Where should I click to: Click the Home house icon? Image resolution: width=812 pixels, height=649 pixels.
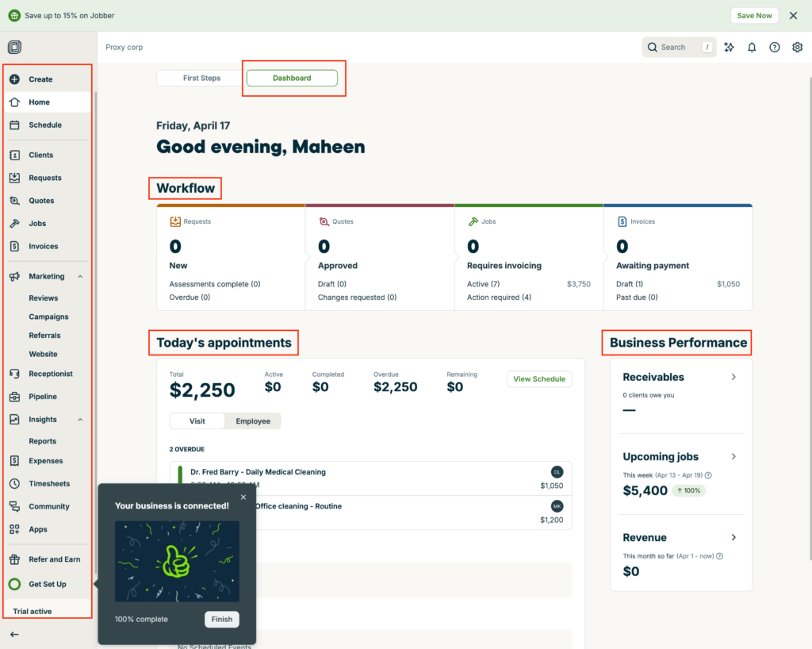pyautogui.click(x=14, y=102)
